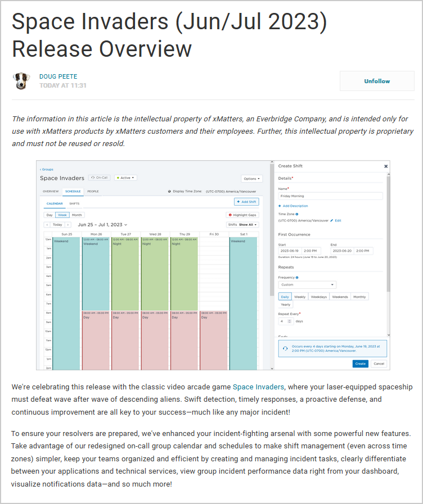Switch to the SCHEDULE tab
Image resolution: width=423 pixels, height=504 pixels.
[73, 191]
